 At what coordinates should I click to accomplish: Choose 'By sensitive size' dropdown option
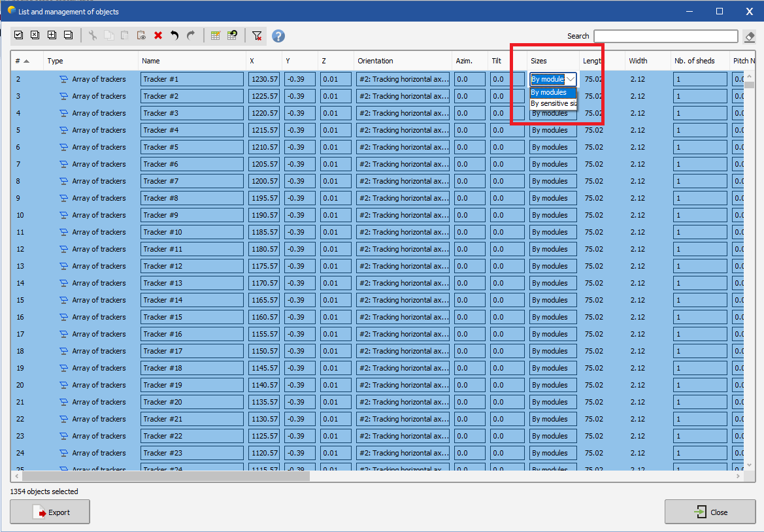click(x=554, y=103)
